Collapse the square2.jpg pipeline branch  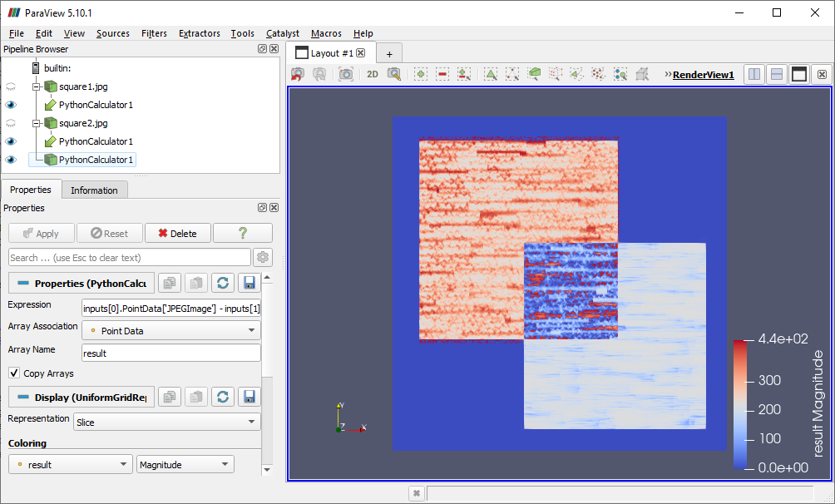tap(36, 123)
